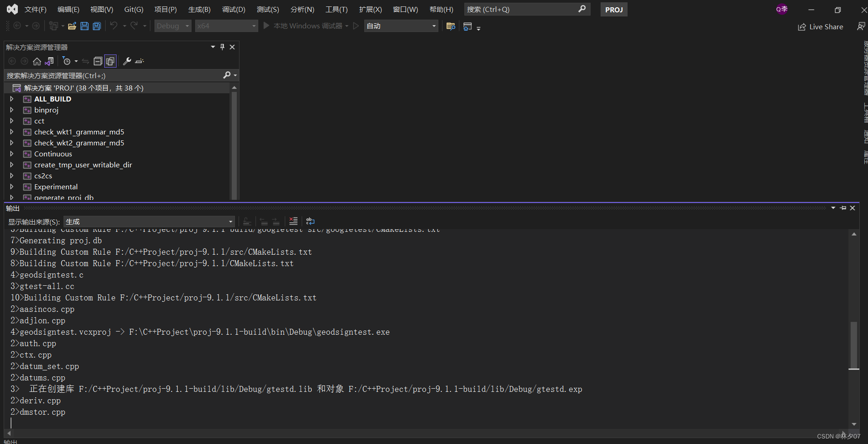The width and height of the screenshot is (868, 444).
Task: Clear all output messages in Output window
Action: pyautogui.click(x=293, y=221)
